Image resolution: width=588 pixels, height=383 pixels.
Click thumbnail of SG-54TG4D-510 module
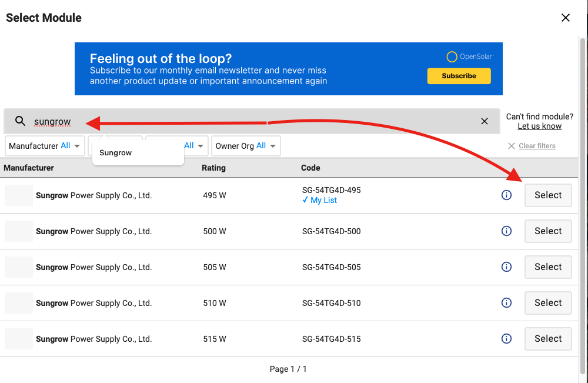19,303
